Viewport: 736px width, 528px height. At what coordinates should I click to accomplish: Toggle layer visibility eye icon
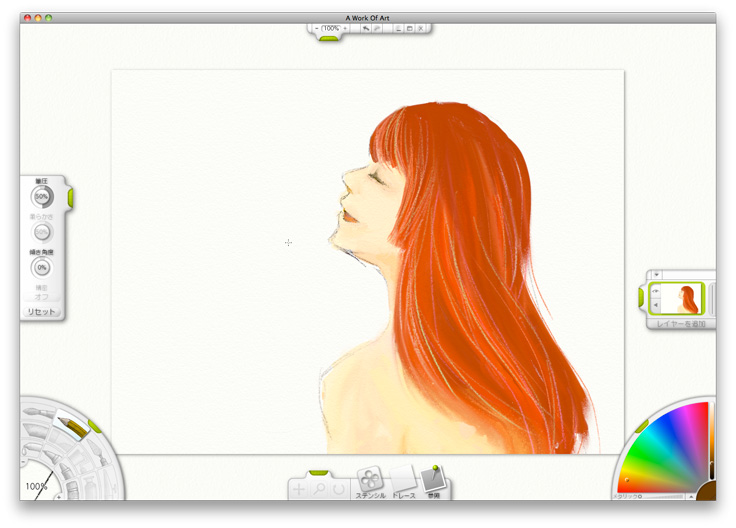(655, 291)
